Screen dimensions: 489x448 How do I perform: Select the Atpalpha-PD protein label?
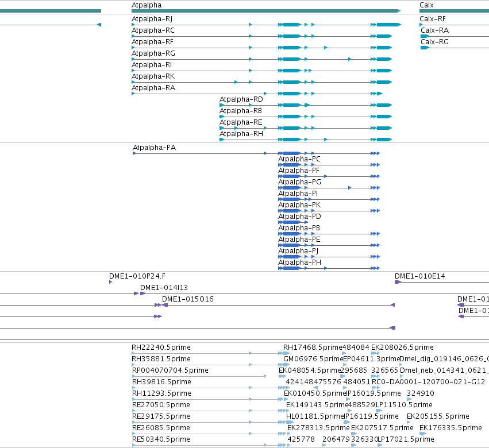tap(299, 217)
